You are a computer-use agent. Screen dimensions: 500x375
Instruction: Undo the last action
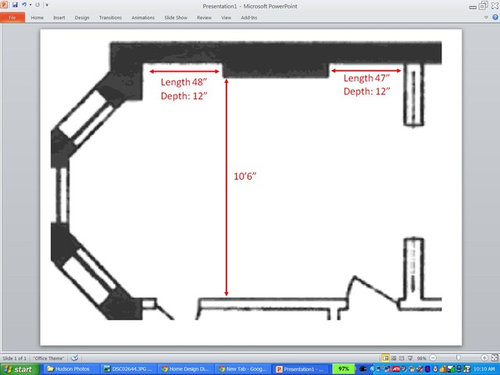point(24,5)
